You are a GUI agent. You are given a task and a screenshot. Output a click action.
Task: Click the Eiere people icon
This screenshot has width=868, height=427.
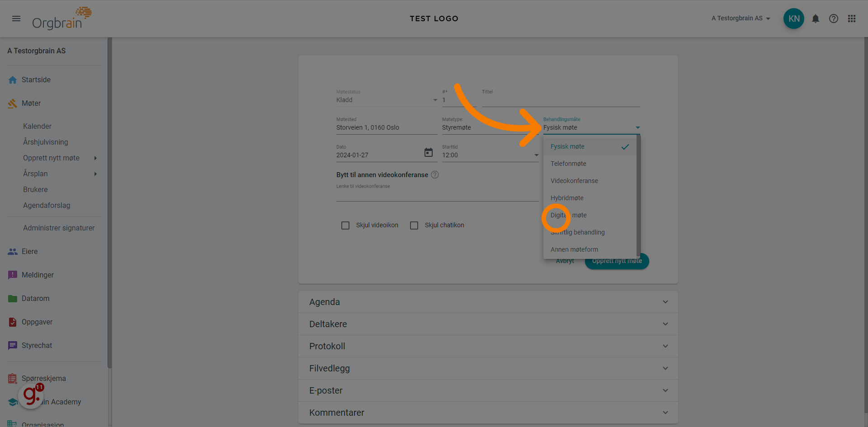[x=13, y=252]
